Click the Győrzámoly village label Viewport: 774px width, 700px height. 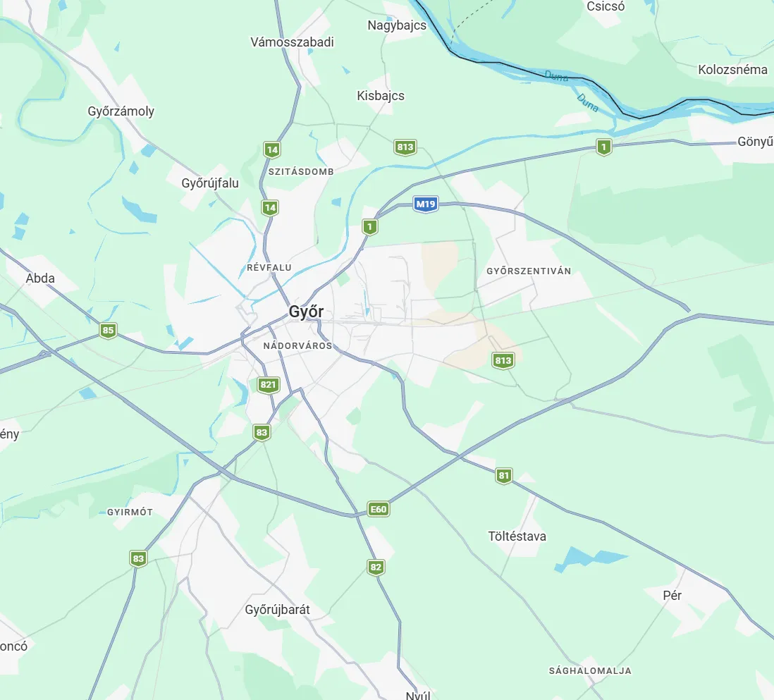(x=121, y=111)
